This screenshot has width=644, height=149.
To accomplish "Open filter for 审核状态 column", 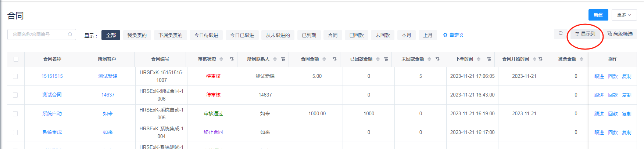I will [232, 59].
